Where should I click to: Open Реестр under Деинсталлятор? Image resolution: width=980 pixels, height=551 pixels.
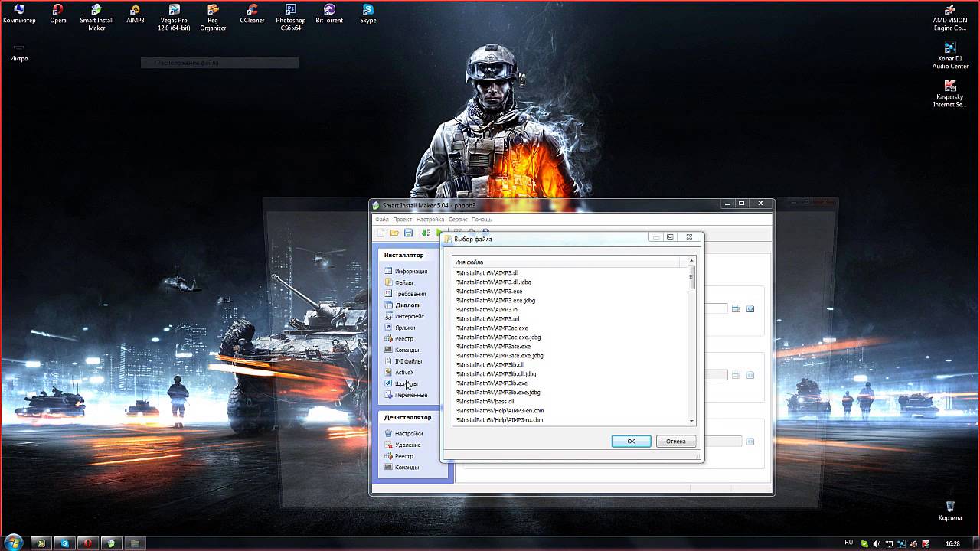click(x=399, y=456)
